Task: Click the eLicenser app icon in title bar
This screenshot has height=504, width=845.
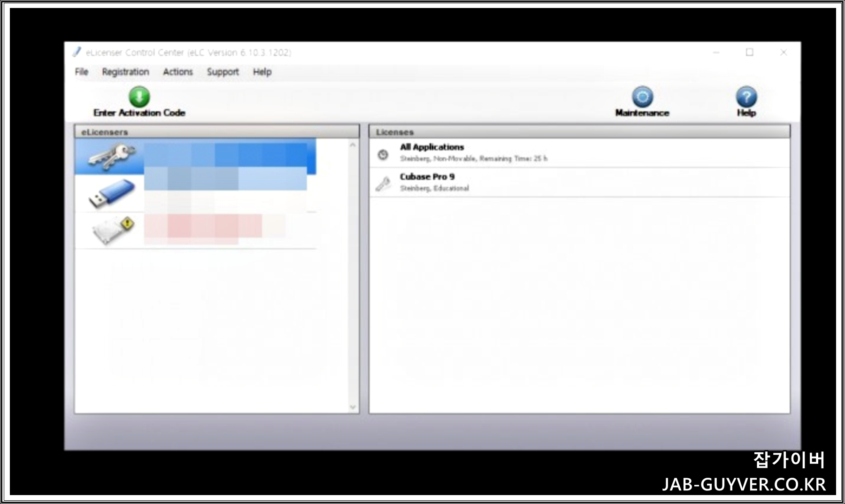Action: [x=77, y=52]
